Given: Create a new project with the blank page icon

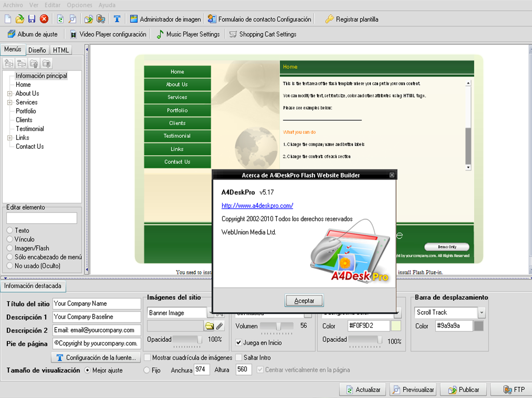Looking at the screenshot, I should [8, 19].
